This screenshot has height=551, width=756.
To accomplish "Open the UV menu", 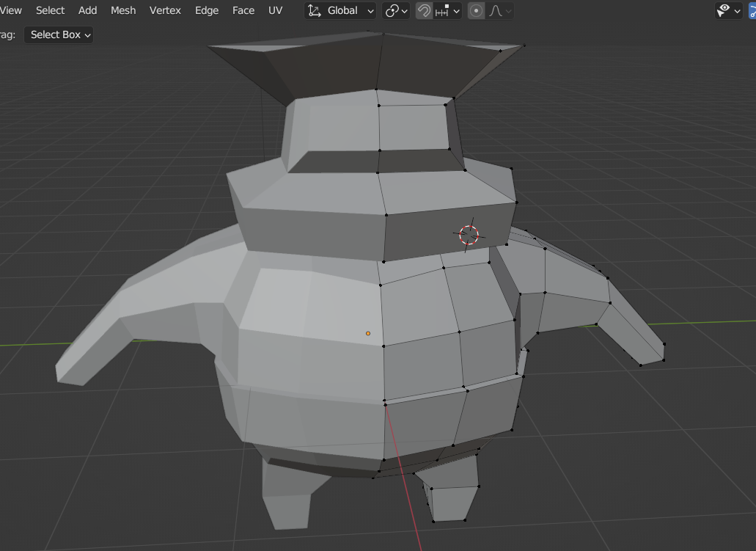I will [x=275, y=10].
